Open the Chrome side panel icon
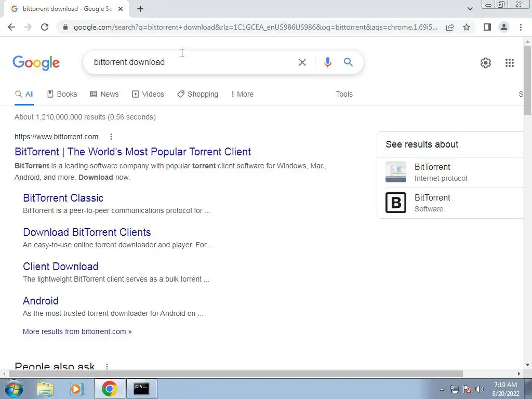The width and height of the screenshot is (532, 399). click(x=487, y=27)
